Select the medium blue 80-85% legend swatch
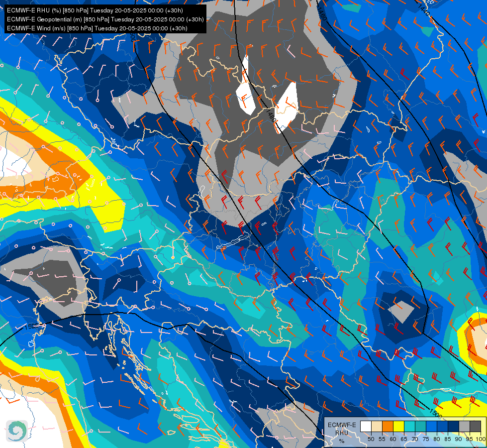The height and width of the screenshot is (448, 487). tap(442, 426)
